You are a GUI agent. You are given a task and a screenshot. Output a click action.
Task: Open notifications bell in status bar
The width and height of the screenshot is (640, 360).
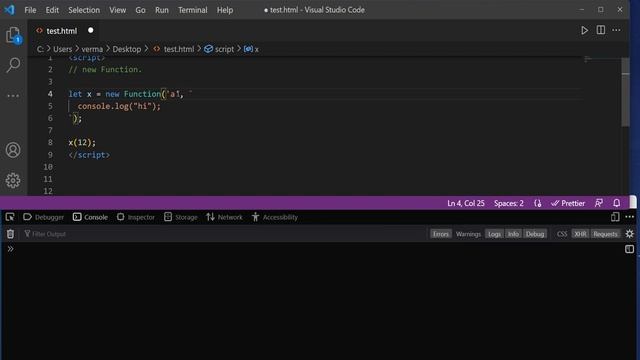(x=617, y=203)
